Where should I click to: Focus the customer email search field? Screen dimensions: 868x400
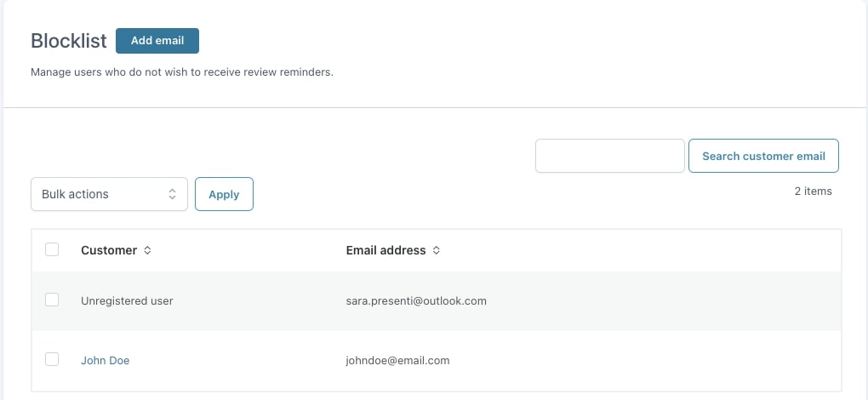pos(609,156)
